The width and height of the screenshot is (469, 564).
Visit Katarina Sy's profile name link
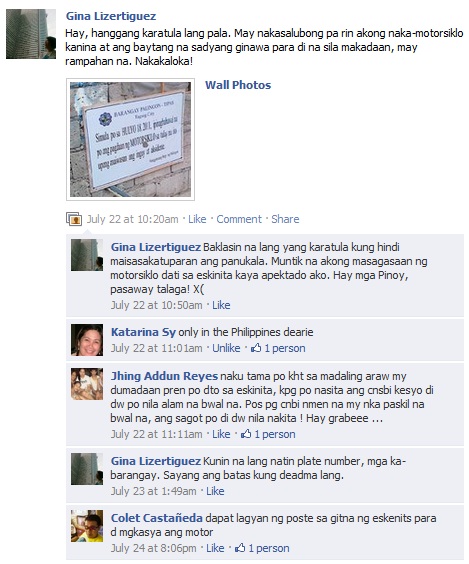[x=143, y=332]
